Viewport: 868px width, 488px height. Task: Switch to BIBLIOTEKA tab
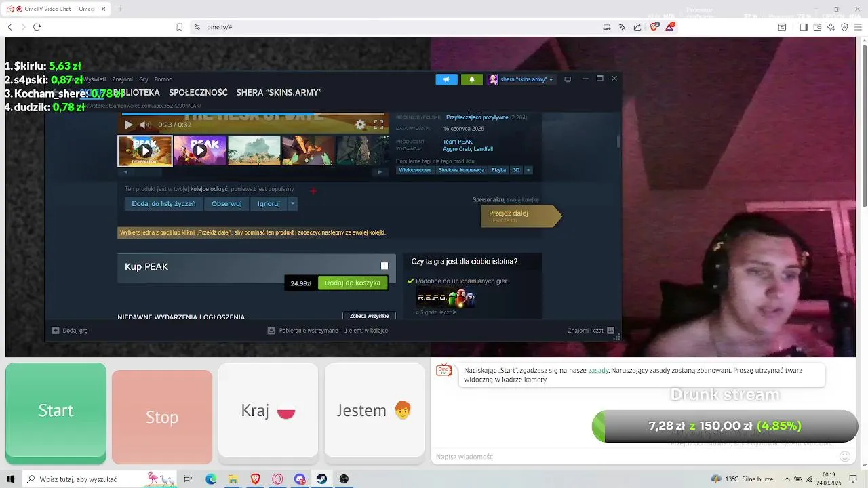point(136,92)
